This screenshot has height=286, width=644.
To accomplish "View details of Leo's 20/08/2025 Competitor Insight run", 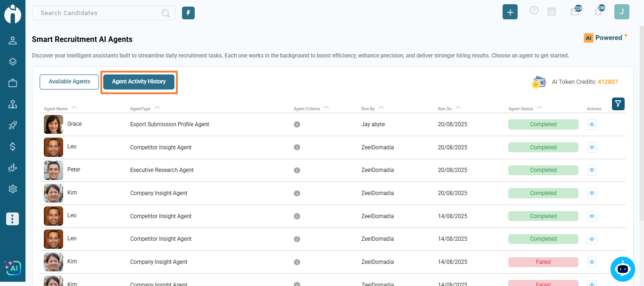I will (592, 147).
